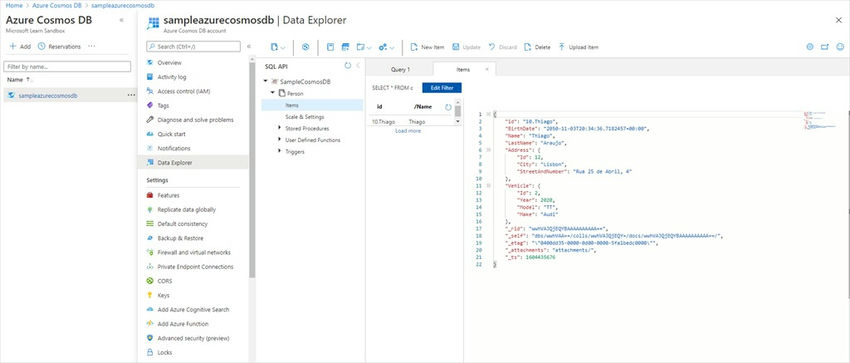The height and width of the screenshot is (363, 850).
Task: Open Data Explorer settings gear icon
Action: [810, 47]
